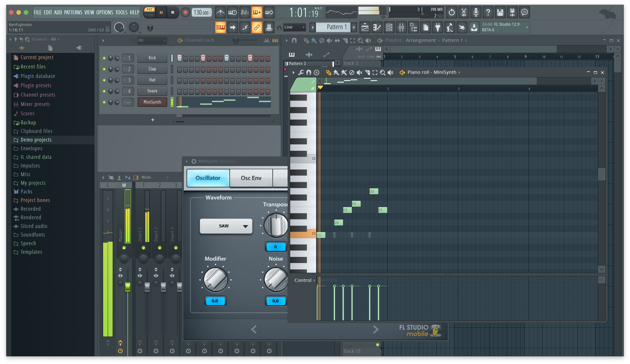
Task: Open the OPTIONS menu
Action: [x=105, y=12]
